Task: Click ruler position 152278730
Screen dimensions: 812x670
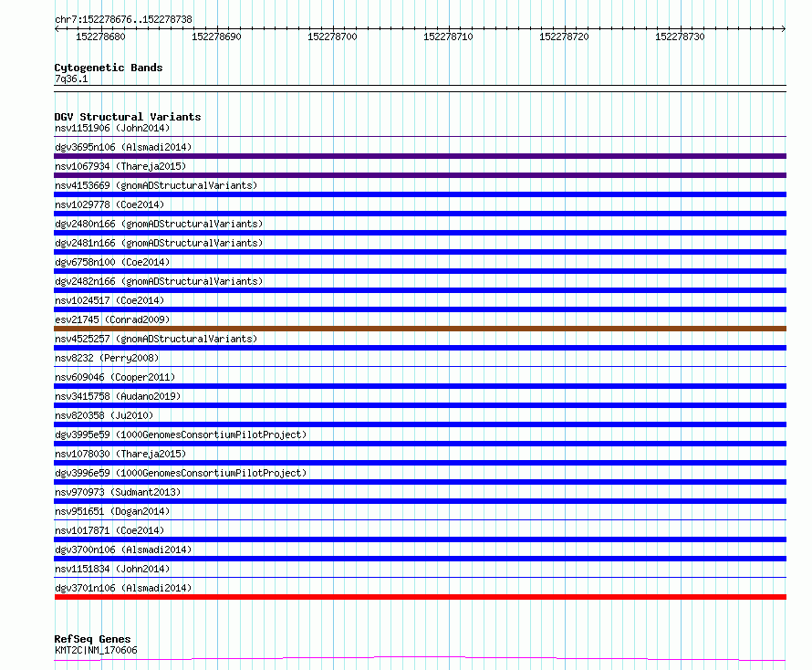Action: [680, 37]
